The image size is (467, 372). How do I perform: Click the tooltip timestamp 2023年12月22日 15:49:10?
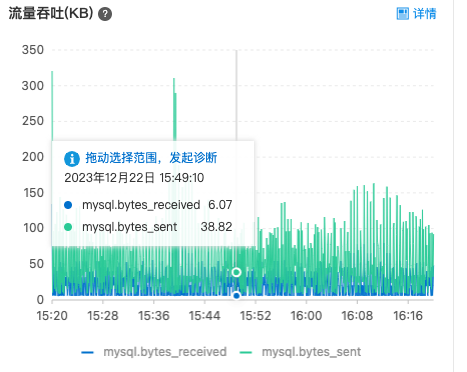pos(134,178)
